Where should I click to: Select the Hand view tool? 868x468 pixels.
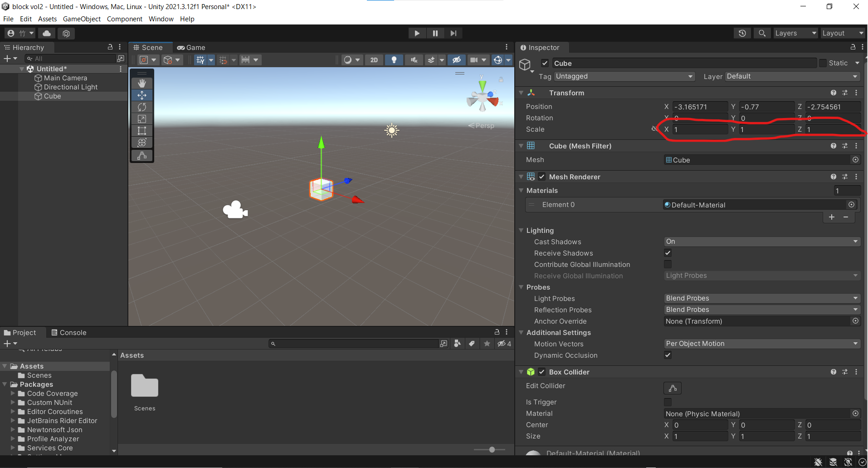pyautogui.click(x=142, y=84)
